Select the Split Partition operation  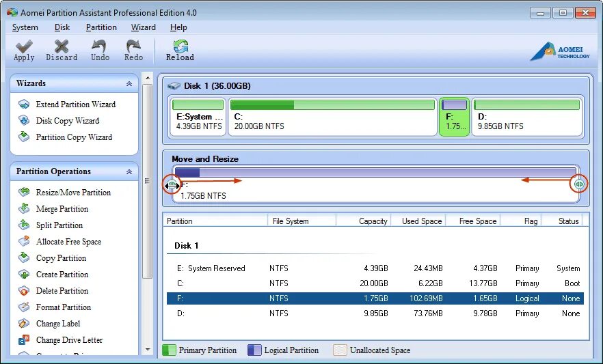59,225
